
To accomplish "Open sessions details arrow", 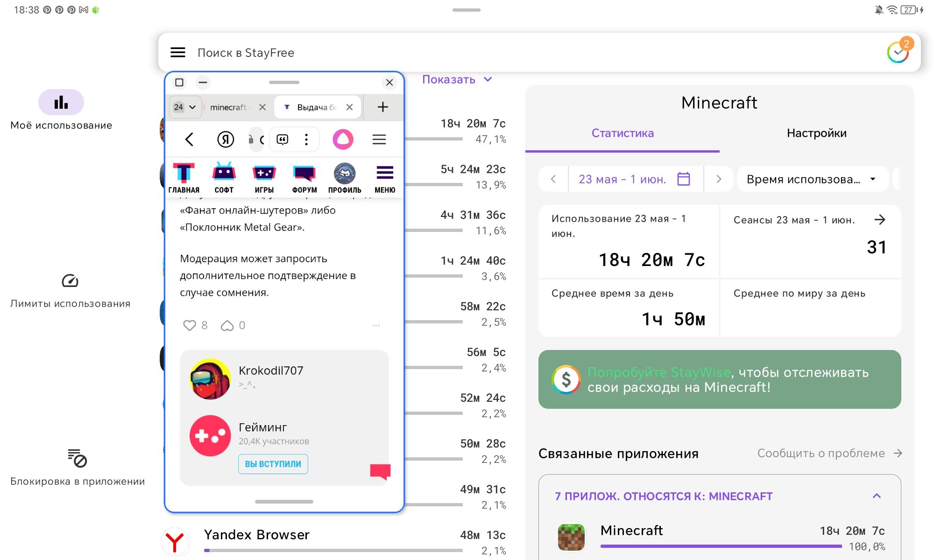I will pyautogui.click(x=880, y=220).
